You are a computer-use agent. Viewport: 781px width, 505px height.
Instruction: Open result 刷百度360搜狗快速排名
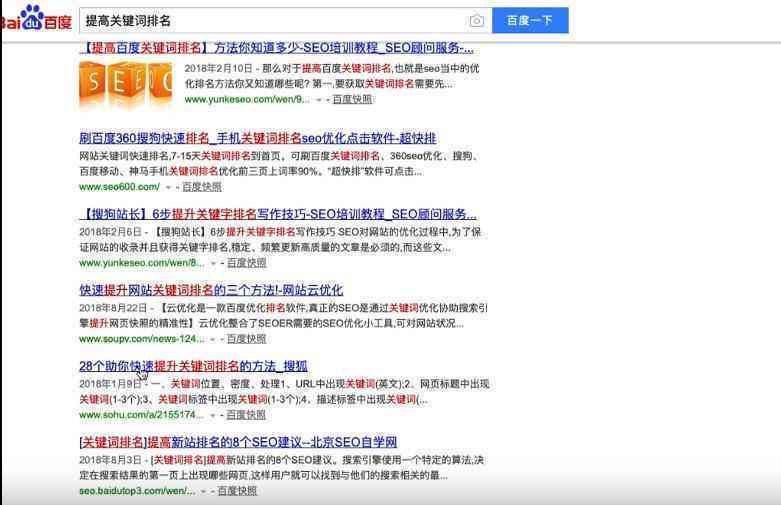pyautogui.click(x=258, y=138)
